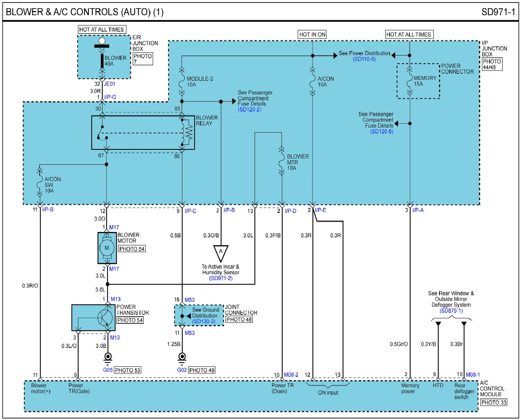Open the SD130-2 ground distribution link
The width and height of the screenshot is (522, 420).
tap(204, 321)
